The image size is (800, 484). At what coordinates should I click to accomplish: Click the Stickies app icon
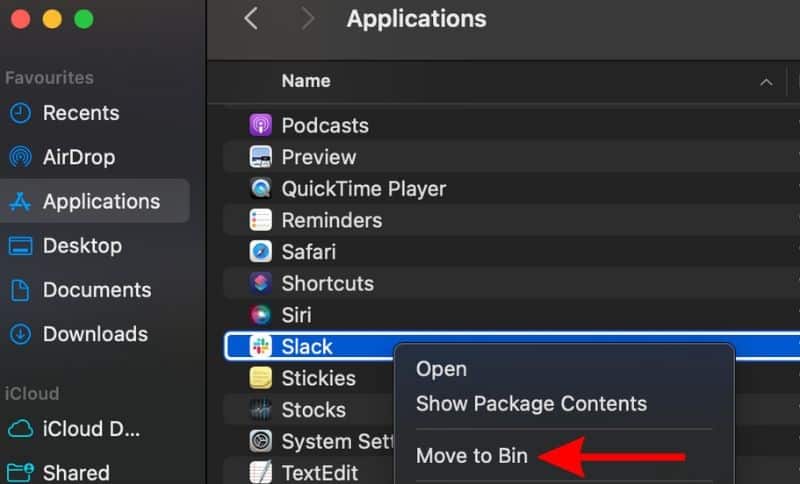point(261,378)
